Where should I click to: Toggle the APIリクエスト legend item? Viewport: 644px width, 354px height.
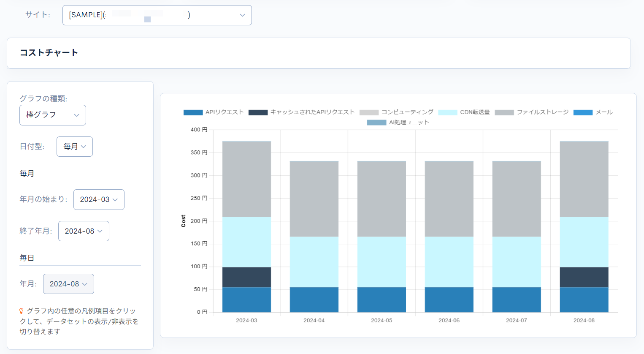pos(214,112)
